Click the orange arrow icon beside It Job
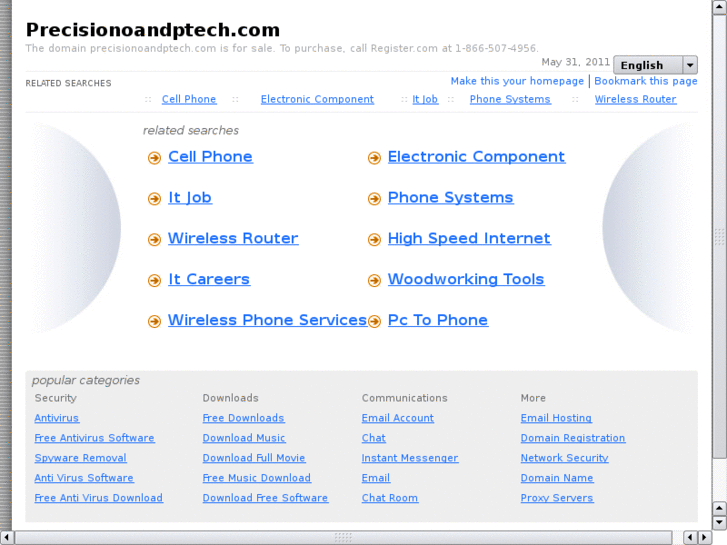 coord(154,199)
